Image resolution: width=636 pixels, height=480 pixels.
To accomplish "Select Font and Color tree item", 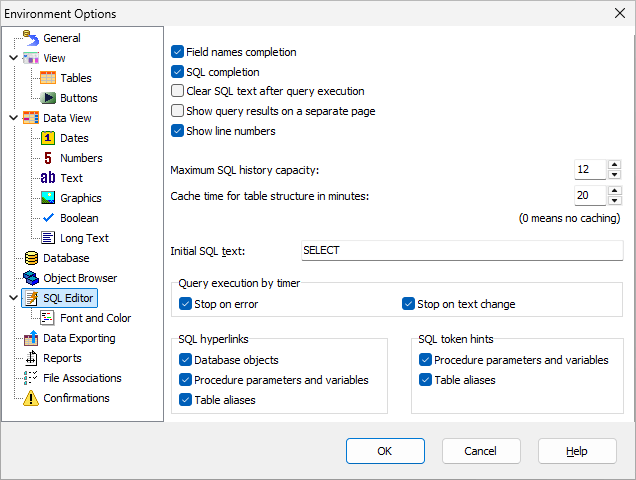I will [95, 318].
